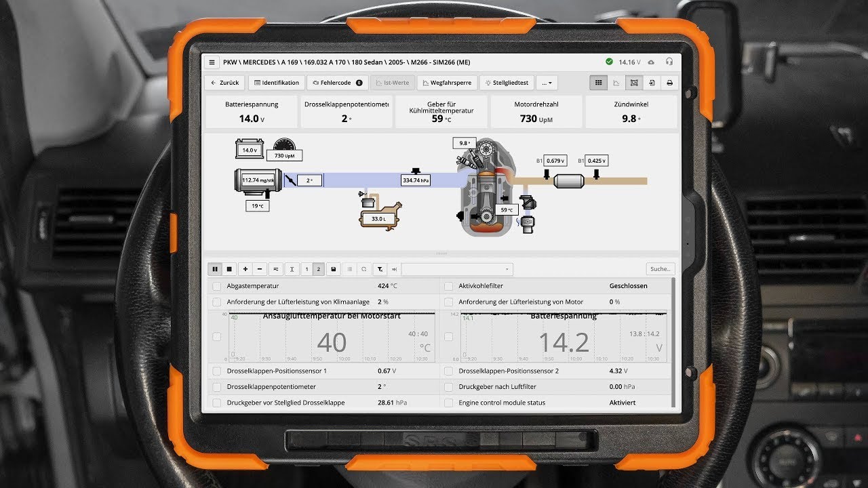Viewport: 868px width, 488px height.
Task: Click the Geber für Kühlmitteltemperatur tile
Action: (441, 112)
